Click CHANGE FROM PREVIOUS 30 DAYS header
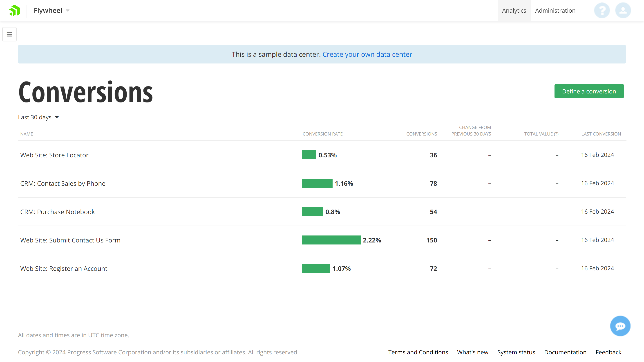The height and width of the screenshot is (362, 644). pyautogui.click(x=471, y=131)
